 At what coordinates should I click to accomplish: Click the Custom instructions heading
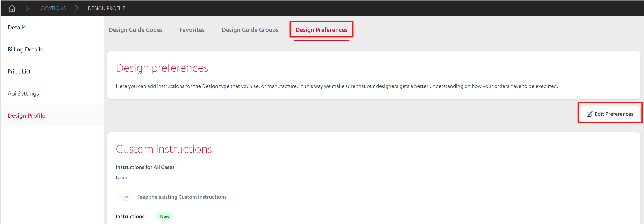[x=164, y=149]
